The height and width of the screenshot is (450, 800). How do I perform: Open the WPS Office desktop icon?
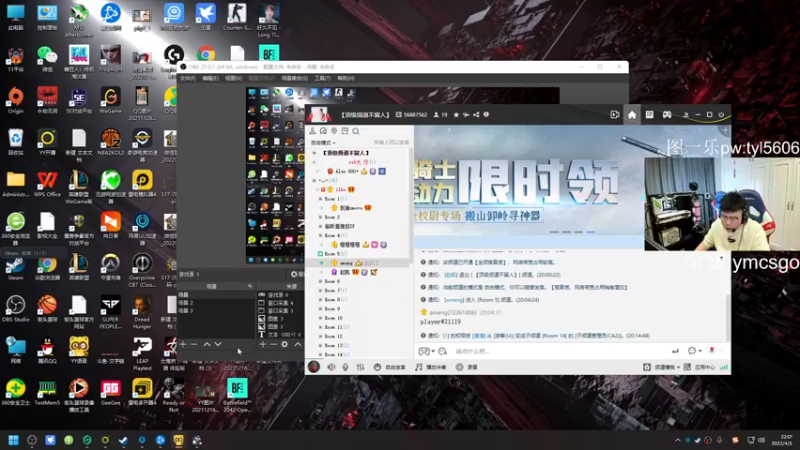[47, 184]
